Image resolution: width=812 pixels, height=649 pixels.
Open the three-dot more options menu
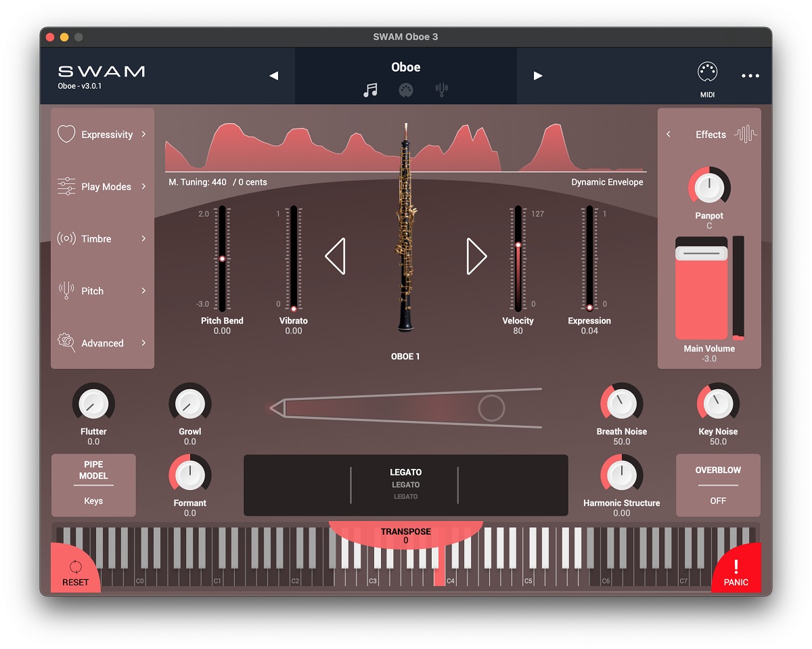tap(750, 76)
